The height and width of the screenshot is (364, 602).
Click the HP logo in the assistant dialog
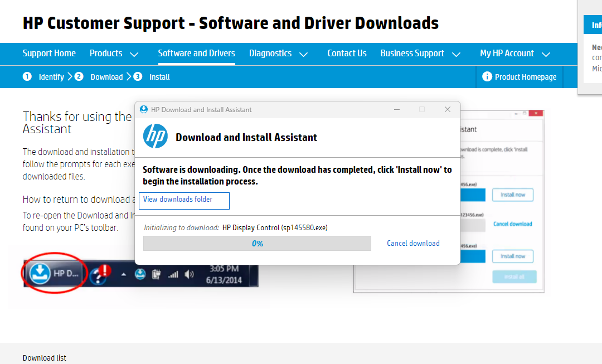[x=156, y=135]
